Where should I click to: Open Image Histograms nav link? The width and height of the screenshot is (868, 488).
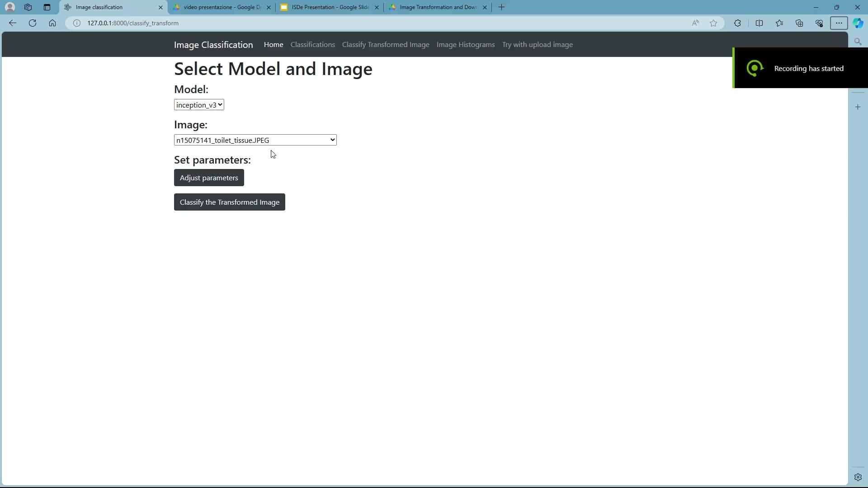466,45
